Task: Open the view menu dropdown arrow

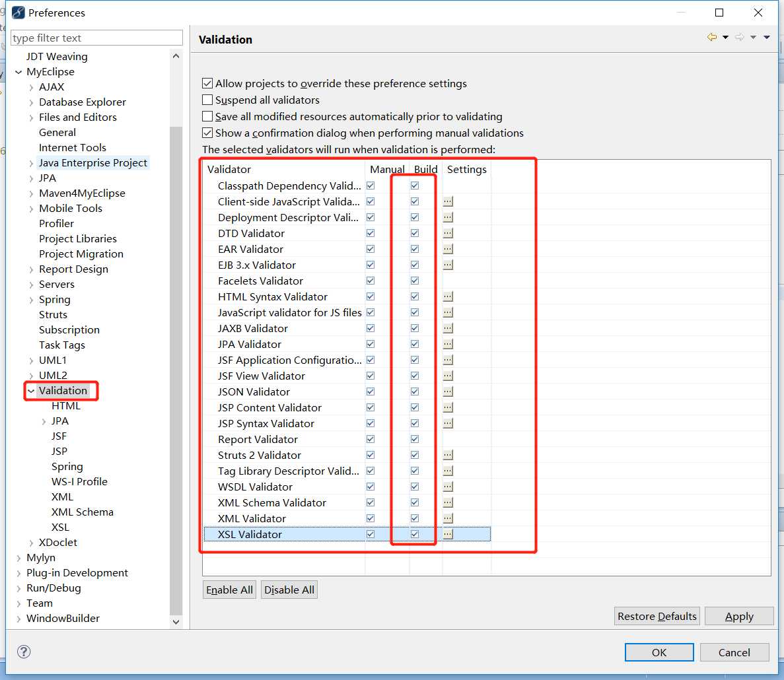Action: pos(767,37)
